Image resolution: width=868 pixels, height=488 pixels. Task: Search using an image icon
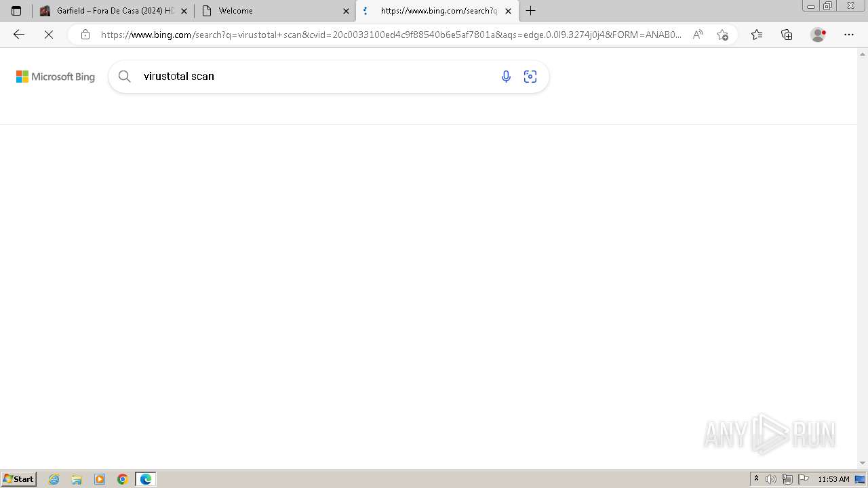coord(530,77)
